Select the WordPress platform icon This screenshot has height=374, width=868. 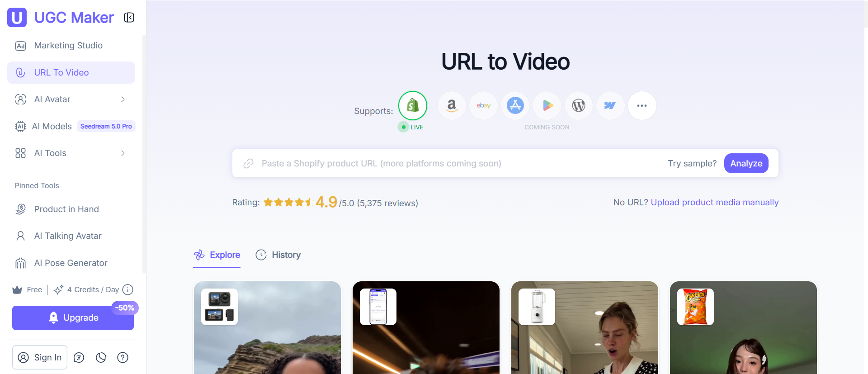coord(579,105)
